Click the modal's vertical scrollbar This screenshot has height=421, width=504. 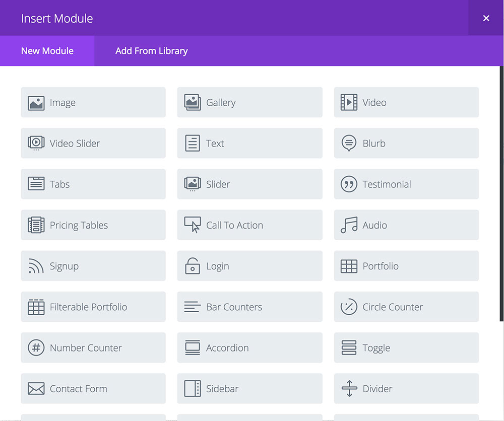pyautogui.click(x=501, y=194)
